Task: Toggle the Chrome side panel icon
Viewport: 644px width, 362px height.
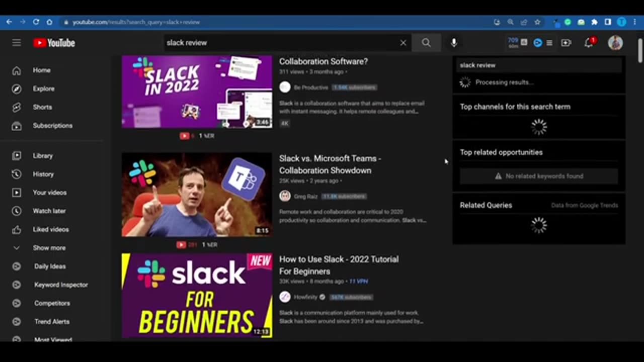Action: pos(608,22)
